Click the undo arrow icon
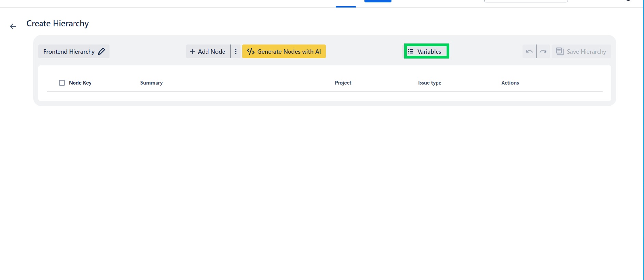Viewport: 644px width, 280px height. [529, 51]
